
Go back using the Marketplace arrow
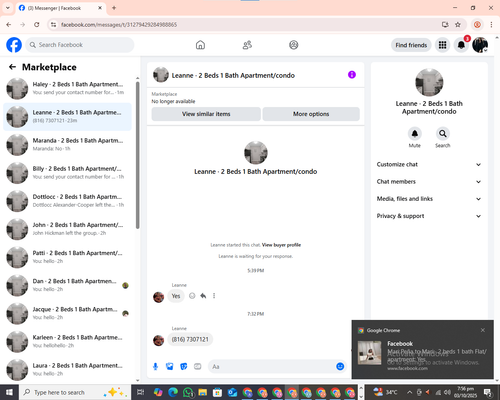coord(12,67)
